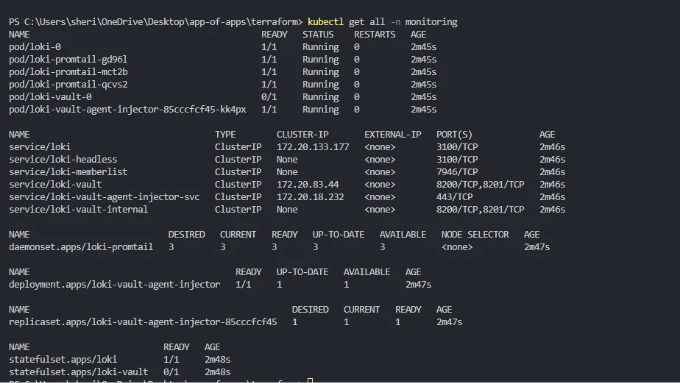680x383 pixels.
Task: Click the 2m48s age of statefulset.apps/loki
Action: (217, 360)
